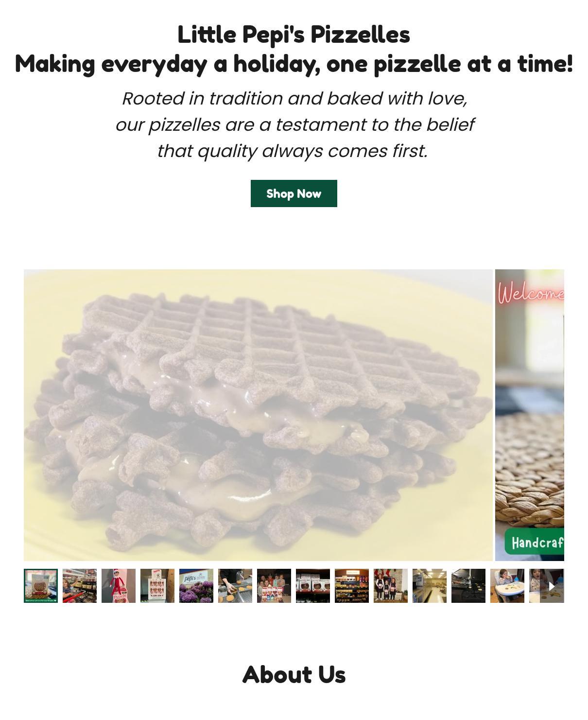Select the boxed pizzelles on shelf thumbnail
Screen dimensions: 588x720
(313, 586)
